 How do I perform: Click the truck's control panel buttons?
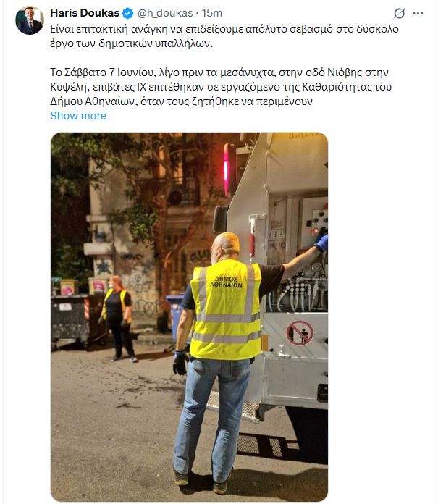click(x=319, y=221)
